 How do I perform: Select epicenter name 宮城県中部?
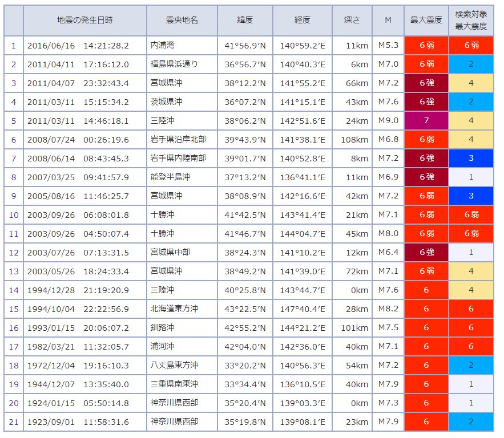tap(170, 253)
